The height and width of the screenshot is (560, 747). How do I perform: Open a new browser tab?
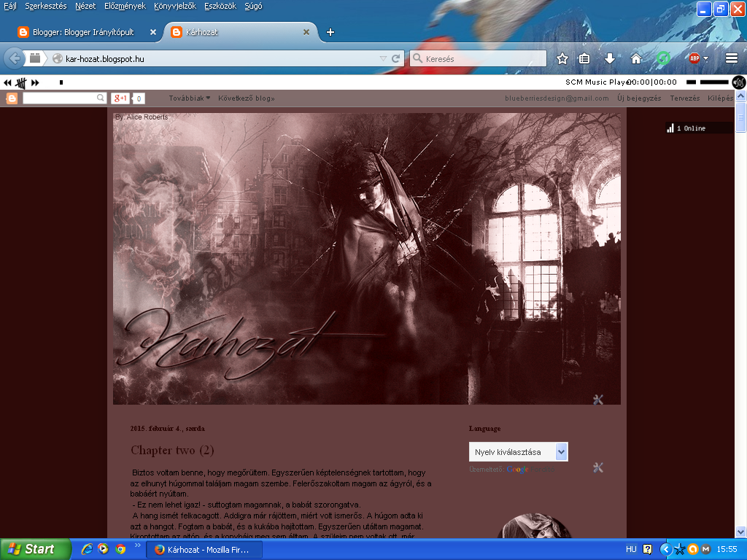pos(330,32)
